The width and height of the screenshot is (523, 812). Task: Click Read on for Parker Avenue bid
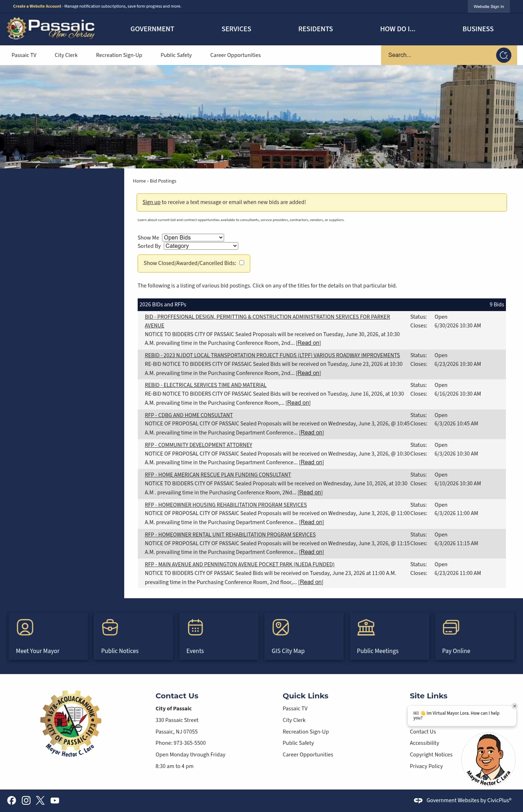pos(308,343)
